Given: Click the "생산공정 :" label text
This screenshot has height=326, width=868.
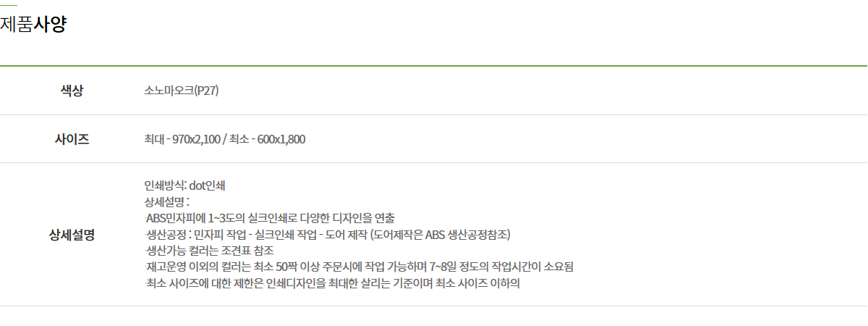Looking at the screenshot, I should click(168, 235).
